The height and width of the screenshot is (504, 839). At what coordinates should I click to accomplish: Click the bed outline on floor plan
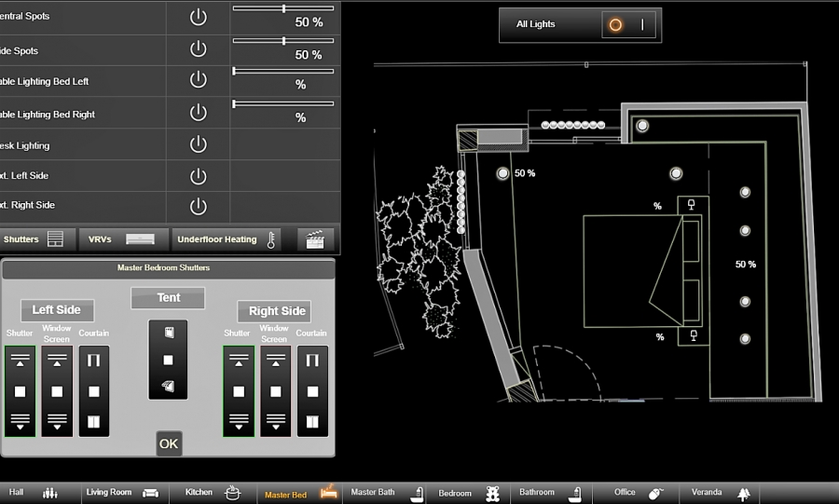tap(641, 271)
